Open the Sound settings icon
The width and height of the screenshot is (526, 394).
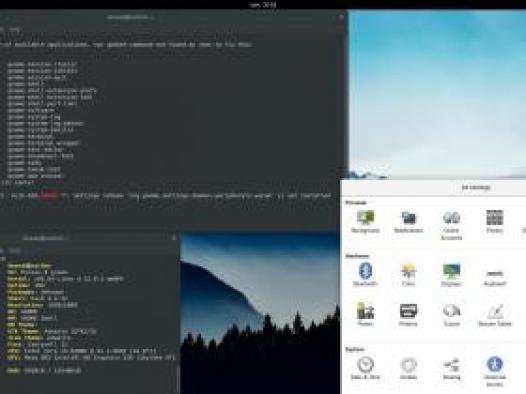pos(452,314)
